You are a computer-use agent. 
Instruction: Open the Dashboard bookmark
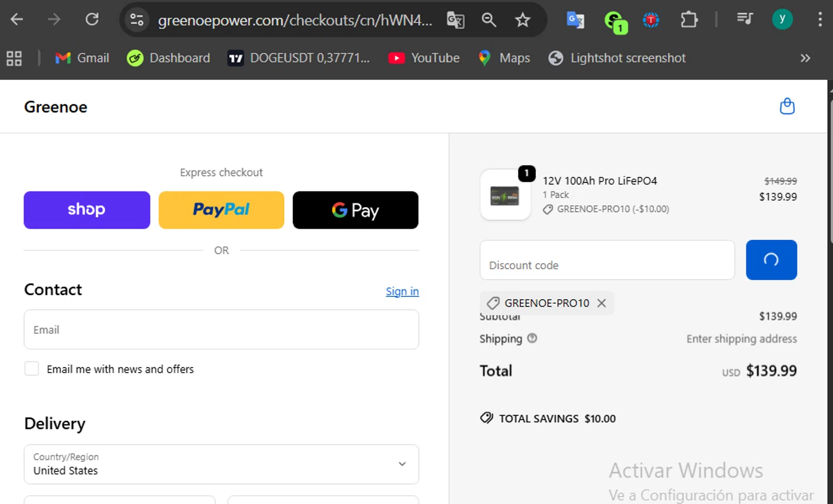point(168,58)
